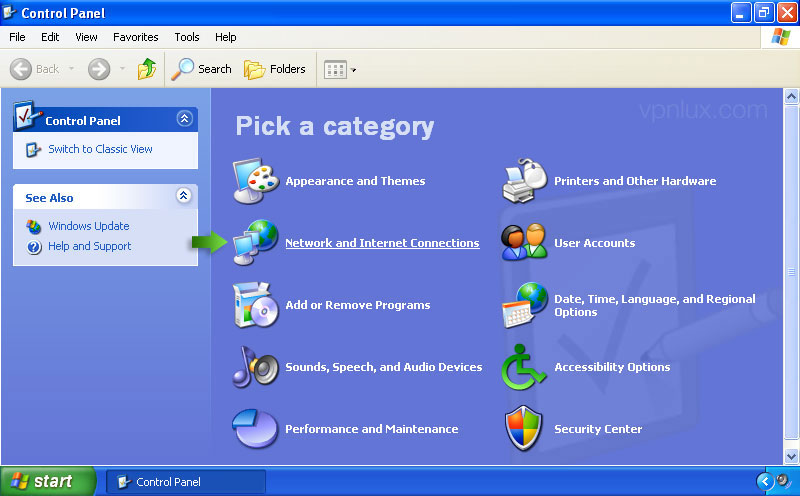Open Add or Remove Programs link
This screenshot has width=800, height=496.
(x=358, y=305)
